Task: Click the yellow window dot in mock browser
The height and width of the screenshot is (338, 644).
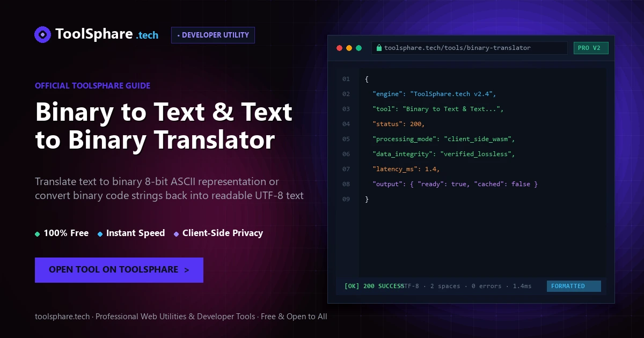Action: click(x=349, y=48)
